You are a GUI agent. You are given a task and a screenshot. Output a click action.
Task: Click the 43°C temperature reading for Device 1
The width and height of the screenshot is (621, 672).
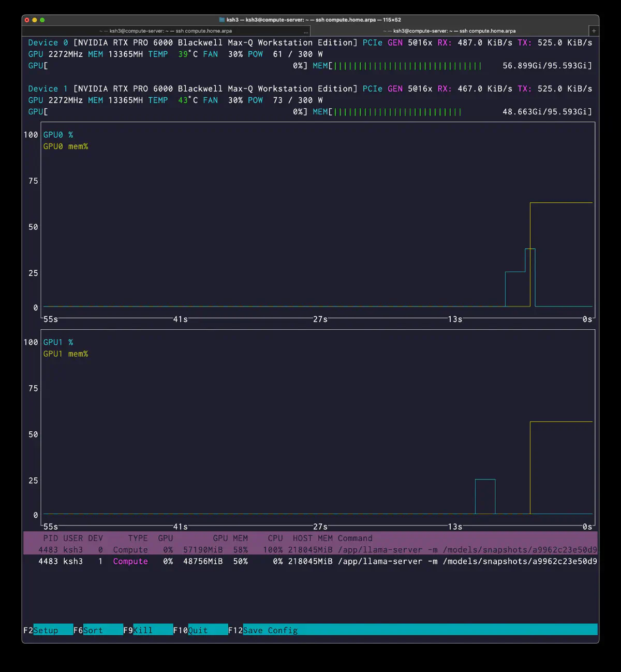click(x=188, y=100)
